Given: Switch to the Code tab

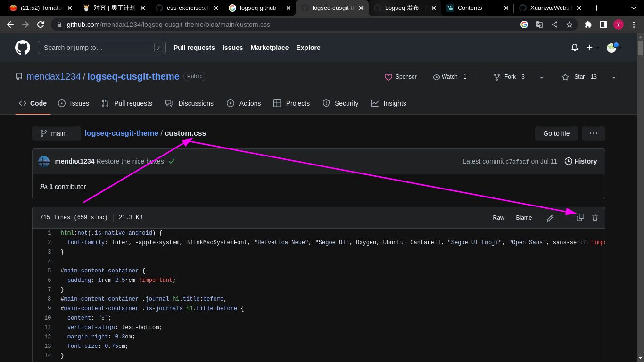Looking at the screenshot, I should pyautogui.click(x=33, y=103).
